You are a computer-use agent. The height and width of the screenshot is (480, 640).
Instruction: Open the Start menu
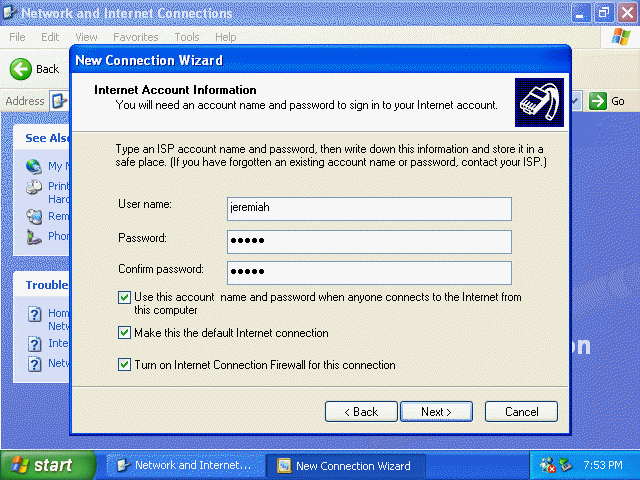tap(48, 465)
